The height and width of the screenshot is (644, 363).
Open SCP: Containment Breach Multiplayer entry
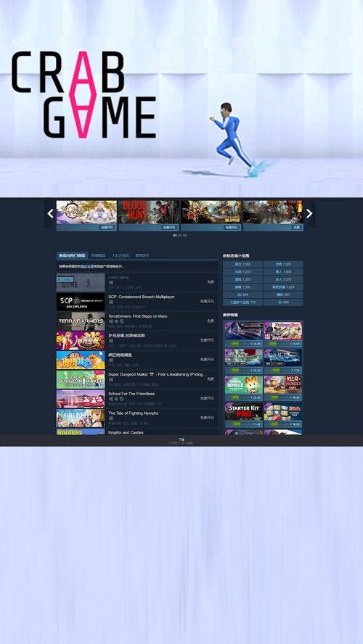[137, 302]
